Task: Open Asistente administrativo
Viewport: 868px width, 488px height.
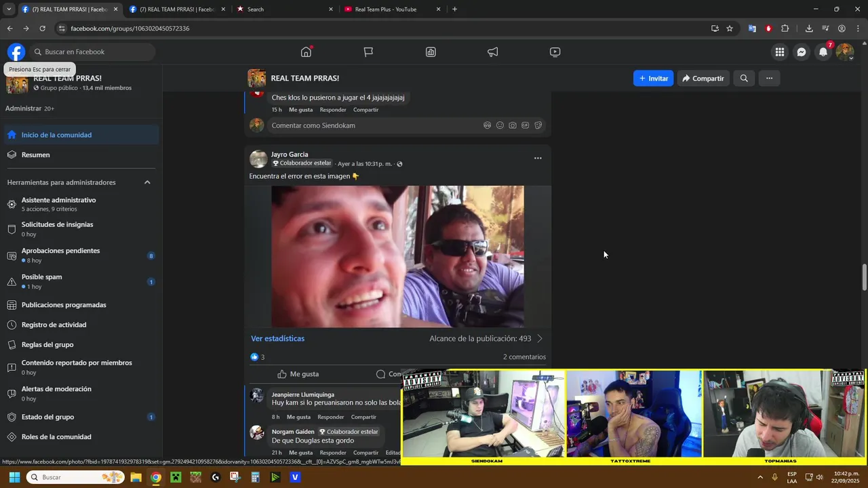Action: (81, 204)
